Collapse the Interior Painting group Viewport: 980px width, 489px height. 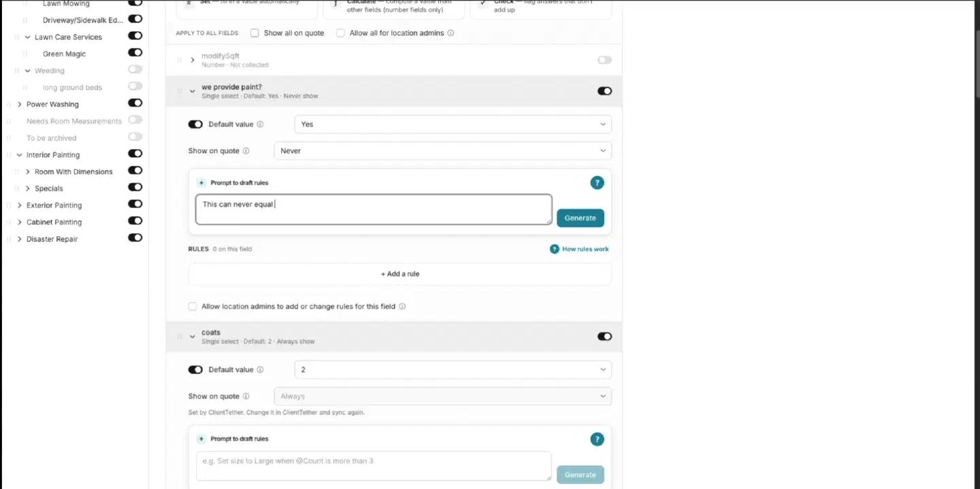click(20, 155)
